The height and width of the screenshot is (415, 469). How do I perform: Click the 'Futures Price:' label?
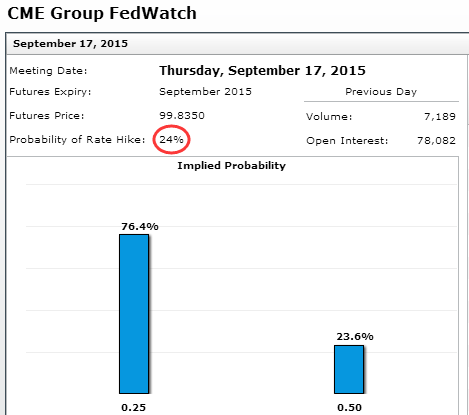tap(47, 116)
